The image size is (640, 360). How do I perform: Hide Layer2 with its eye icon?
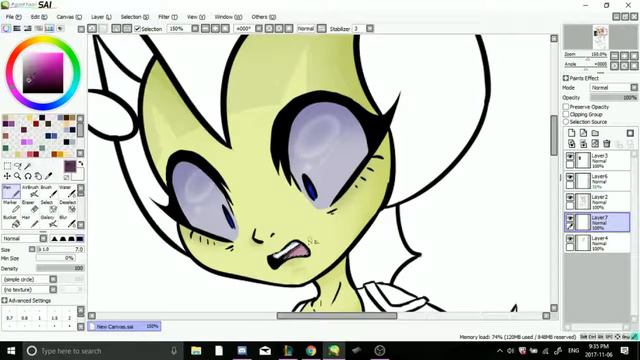(x=570, y=198)
